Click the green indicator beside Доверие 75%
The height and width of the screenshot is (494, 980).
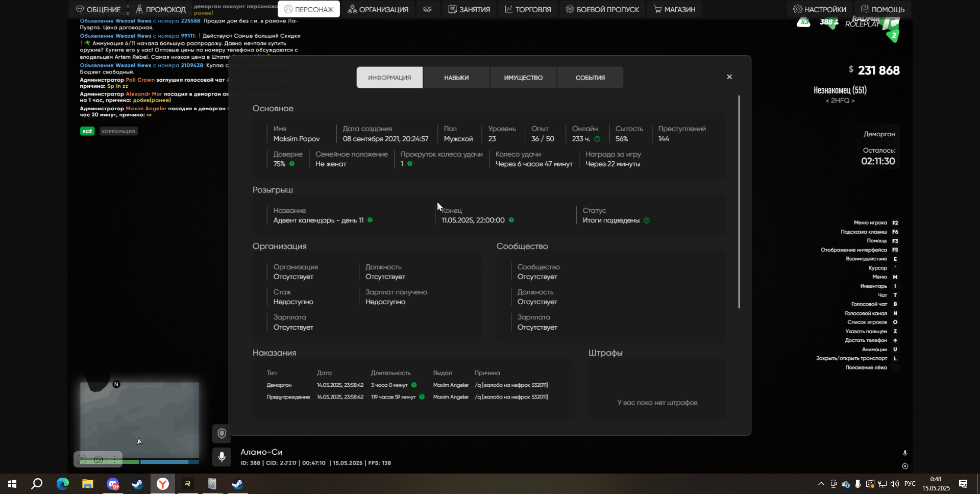[x=292, y=164]
